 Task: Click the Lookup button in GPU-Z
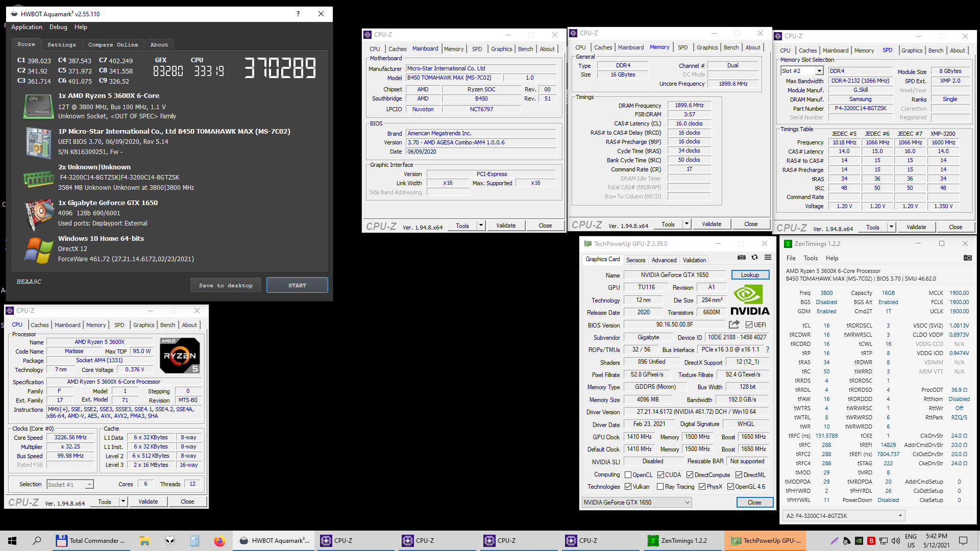click(750, 275)
